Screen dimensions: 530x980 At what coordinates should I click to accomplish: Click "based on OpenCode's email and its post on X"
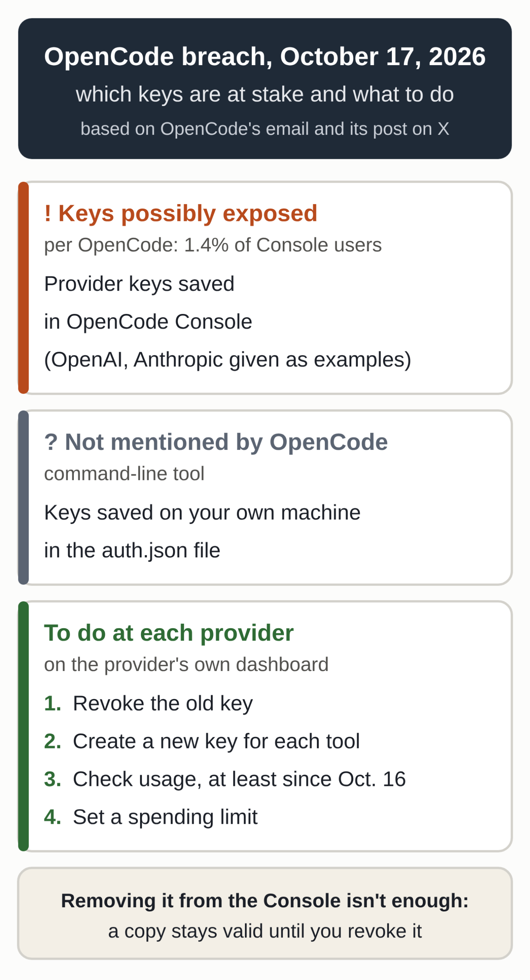point(265,129)
